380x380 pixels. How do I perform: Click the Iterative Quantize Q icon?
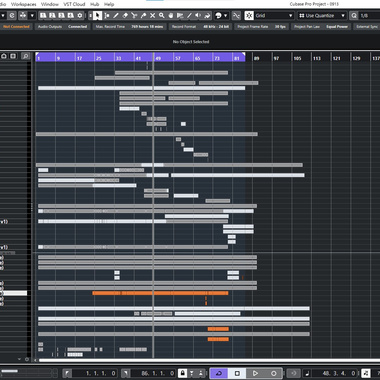click(x=354, y=15)
